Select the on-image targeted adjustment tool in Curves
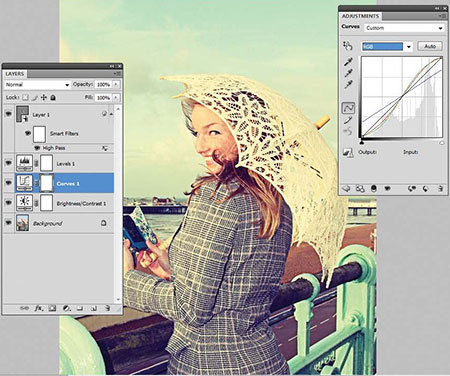Screen dimensions: 450x376 point(348,46)
